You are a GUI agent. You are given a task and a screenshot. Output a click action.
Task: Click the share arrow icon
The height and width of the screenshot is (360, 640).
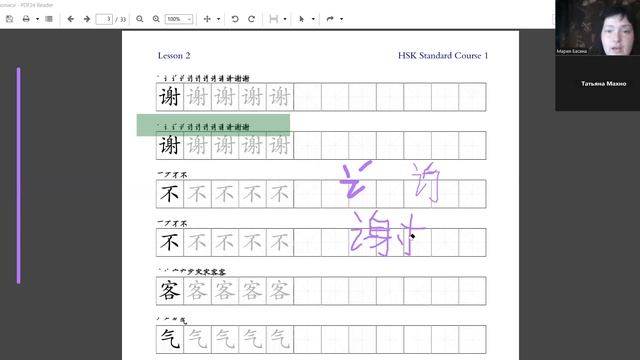coord(330,19)
